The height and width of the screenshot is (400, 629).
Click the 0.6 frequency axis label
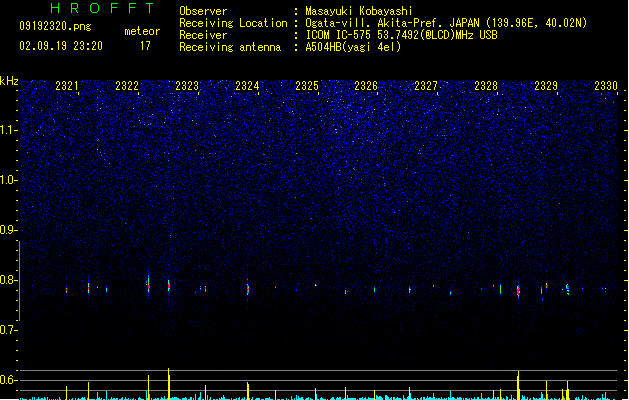pos(9,380)
